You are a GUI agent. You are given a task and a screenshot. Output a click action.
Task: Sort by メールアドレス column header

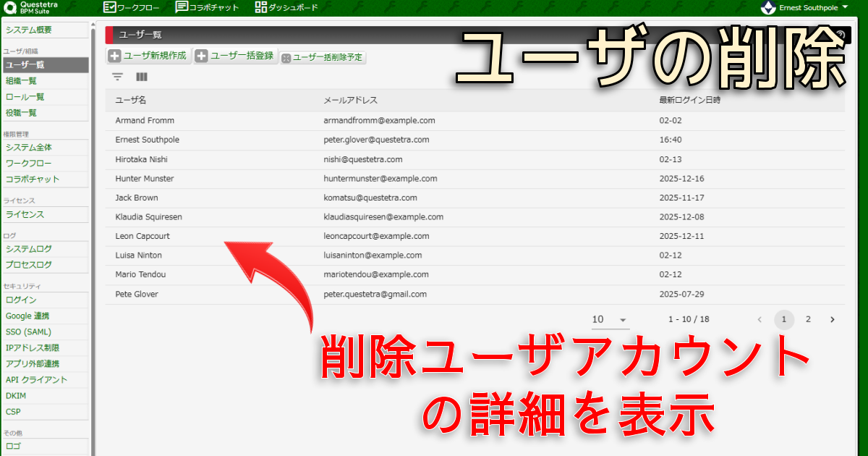pyautogui.click(x=351, y=100)
